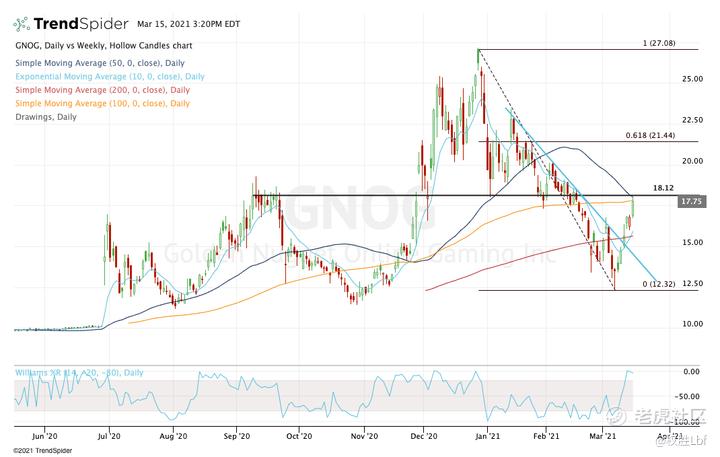Click the Jan '21 date axis label
This screenshot has width=720, height=457.
487,436
